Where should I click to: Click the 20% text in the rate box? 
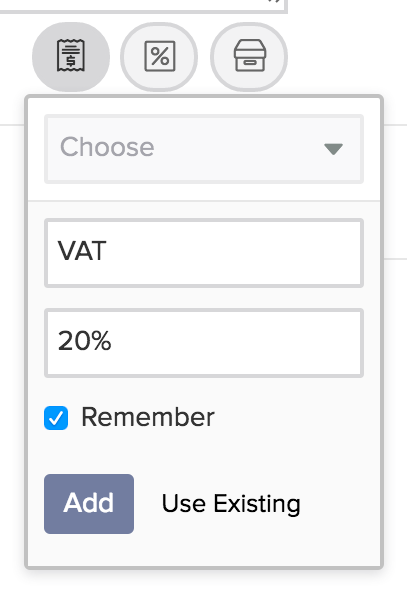pyautogui.click(x=85, y=341)
